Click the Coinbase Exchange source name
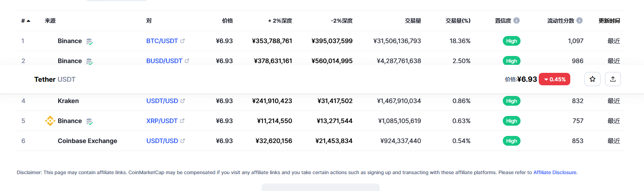The image size is (644, 191). (87, 141)
